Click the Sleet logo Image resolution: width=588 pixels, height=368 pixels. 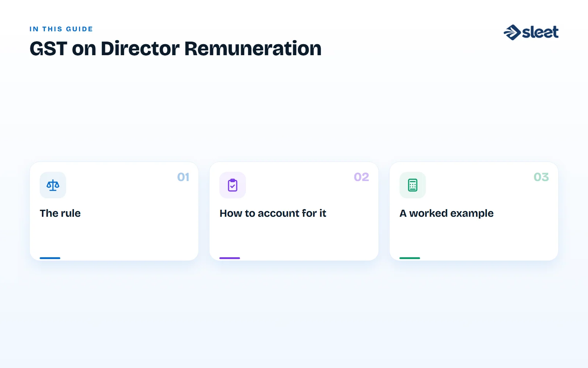531,32
